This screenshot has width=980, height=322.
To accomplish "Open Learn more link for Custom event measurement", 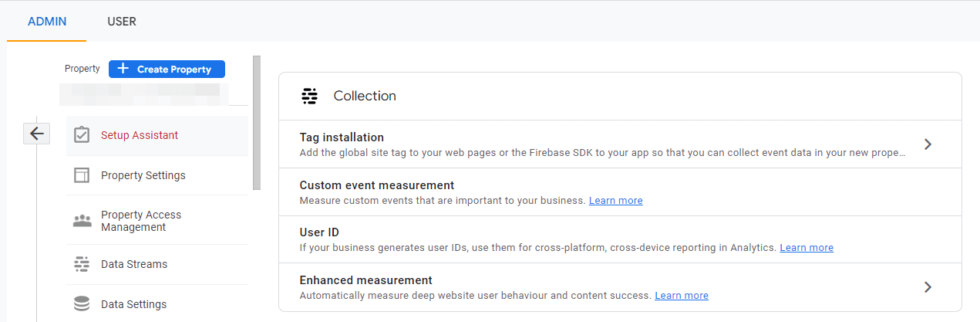I will [615, 200].
